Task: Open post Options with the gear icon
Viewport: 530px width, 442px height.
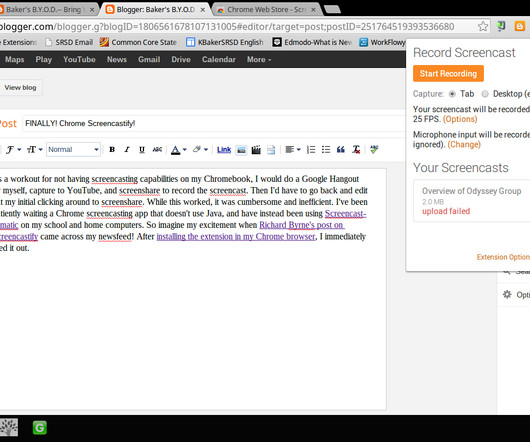Action: click(x=507, y=295)
